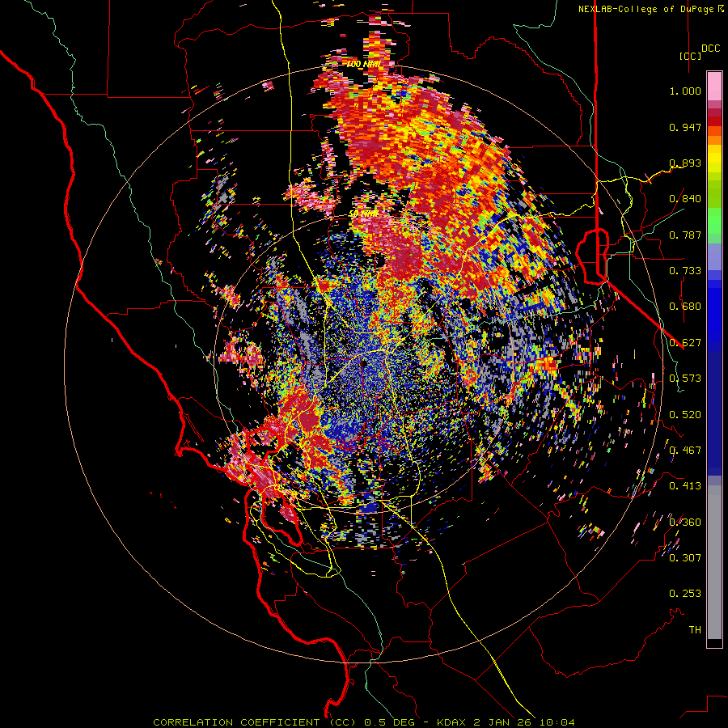Select the 0.573 scale value
The height and width of the screenshot is (728, 728).
[685, 379]
